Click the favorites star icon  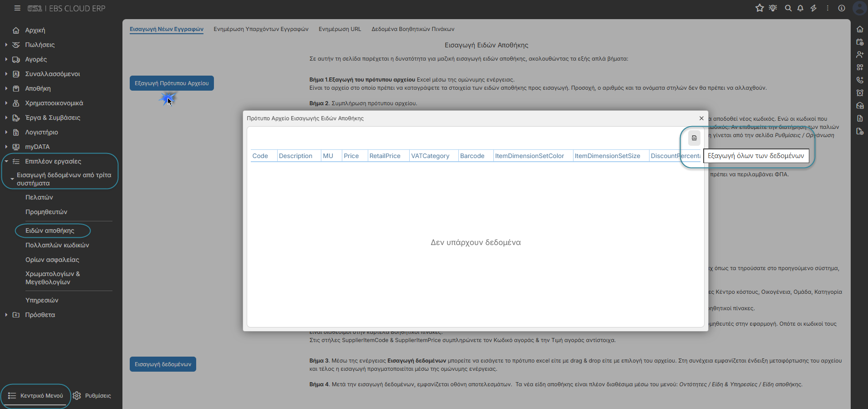(x=760, y=8)
